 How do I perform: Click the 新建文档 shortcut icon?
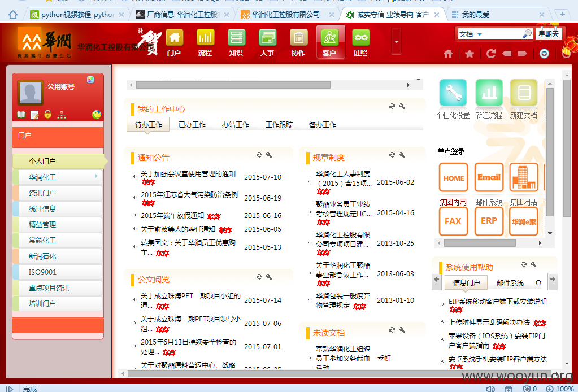(523, 93)
